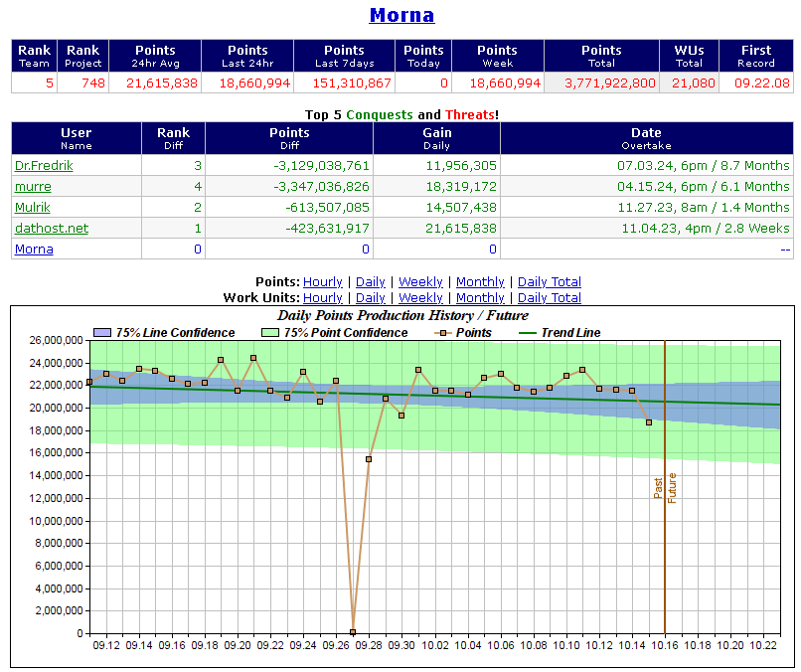
Task: Open Work Units Monthly chart
Action: coord(480,298)
